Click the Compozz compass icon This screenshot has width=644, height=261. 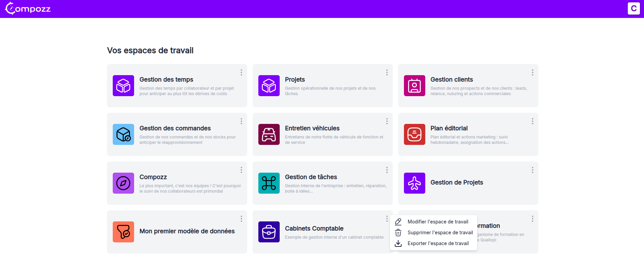pyautogui.click(x=123, y=183)
